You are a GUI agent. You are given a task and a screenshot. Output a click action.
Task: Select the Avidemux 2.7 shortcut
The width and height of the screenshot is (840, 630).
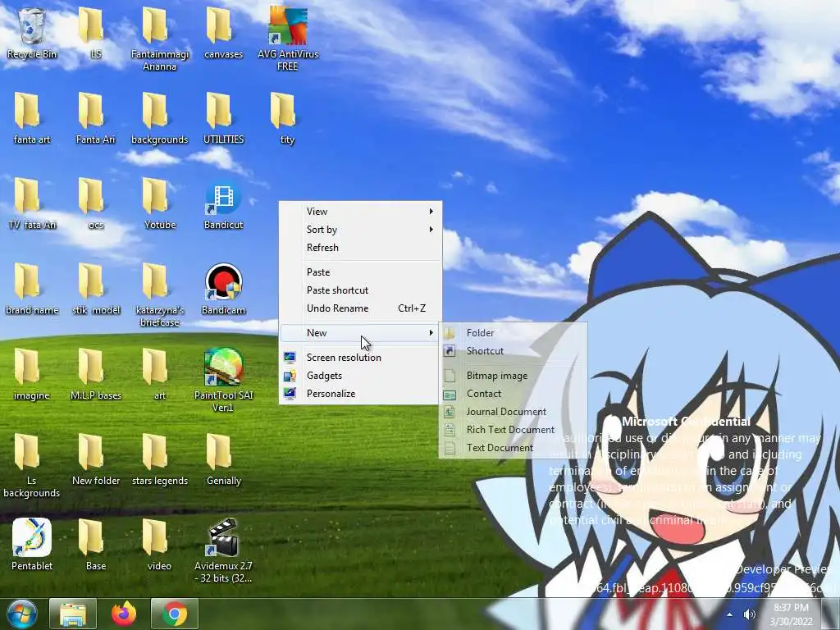pyautogui.click(x=223, y=550)
